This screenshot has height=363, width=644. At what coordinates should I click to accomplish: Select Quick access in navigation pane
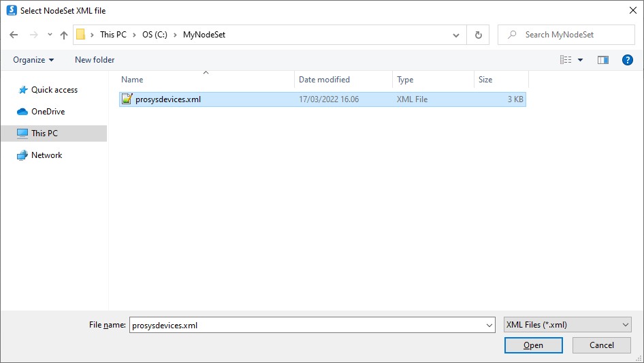pos(54,90)
